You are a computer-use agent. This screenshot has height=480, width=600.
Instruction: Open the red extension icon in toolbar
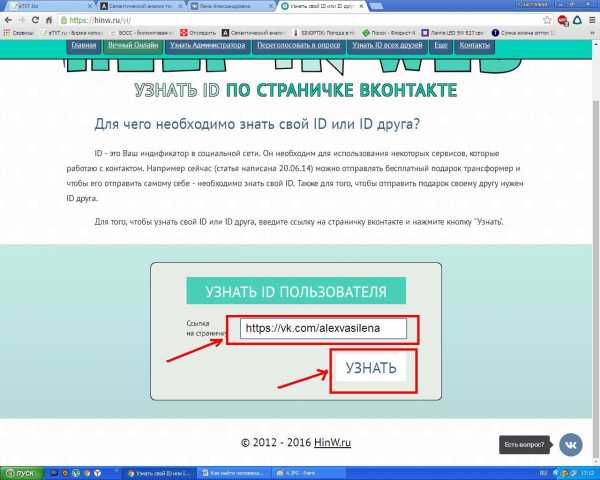[x=562, y=20]
